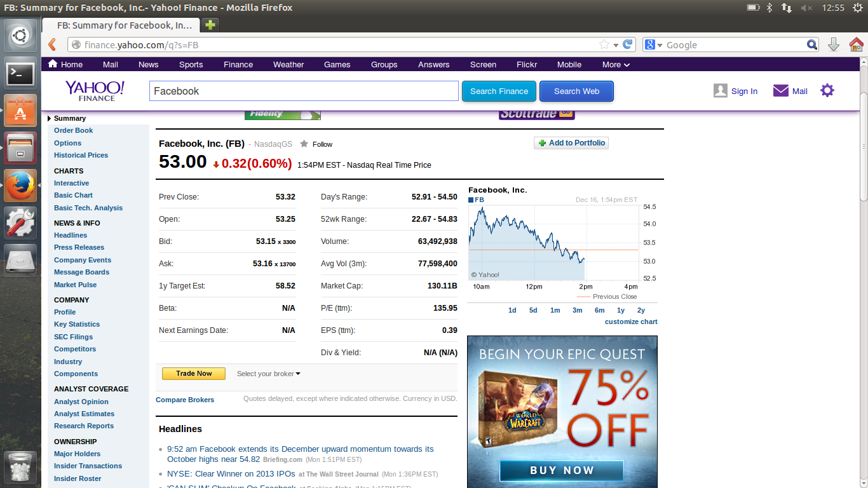
Task: Launch Terminal from the dock
Action: 20,74
